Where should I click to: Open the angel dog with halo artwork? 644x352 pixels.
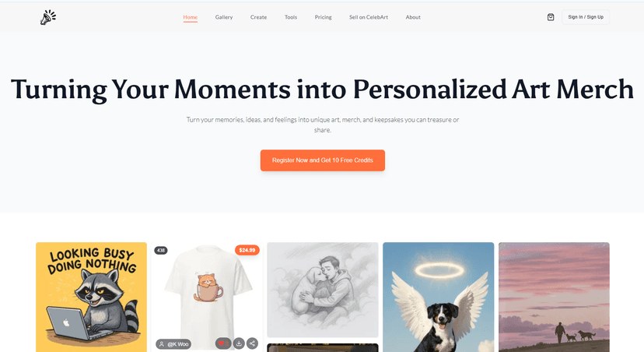tap(438, 297)
